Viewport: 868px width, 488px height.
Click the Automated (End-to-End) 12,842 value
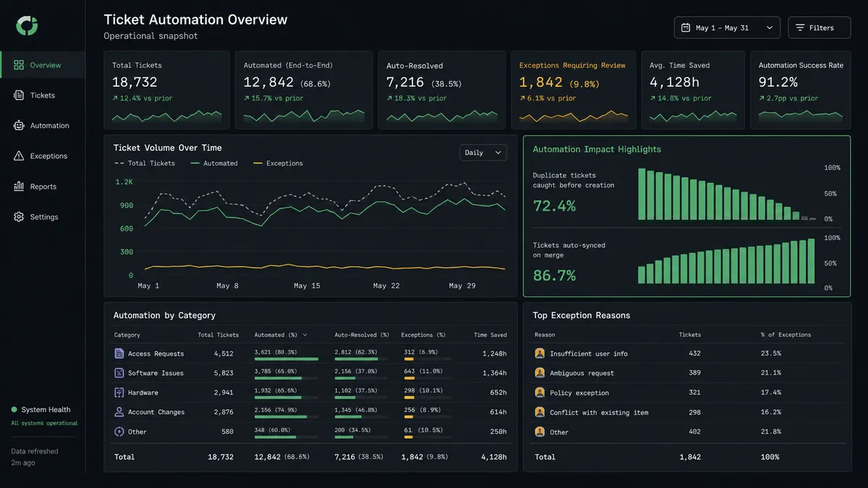tap(268, 82)
